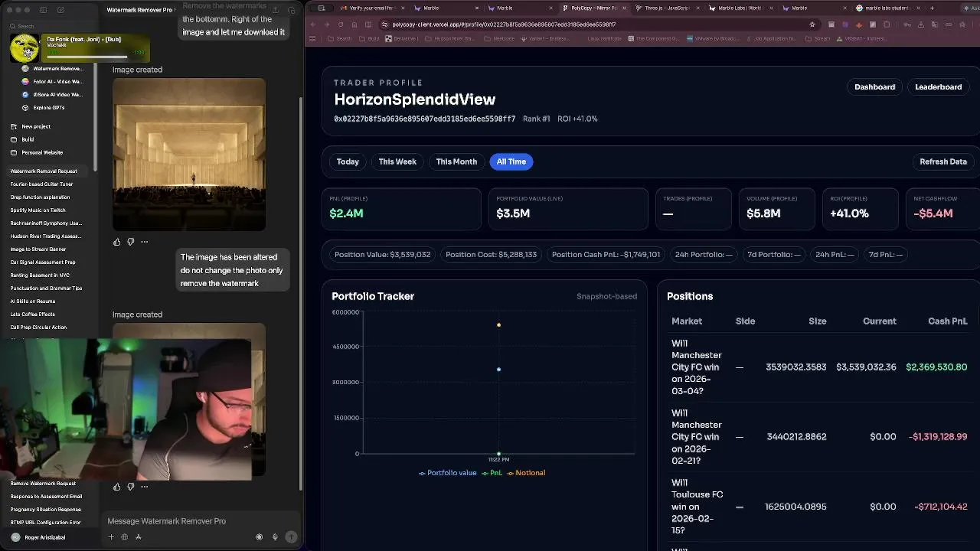Open Fourier-based Guitar Tuner chat
This screenshot has height=551, width=980.
[42, 184]
